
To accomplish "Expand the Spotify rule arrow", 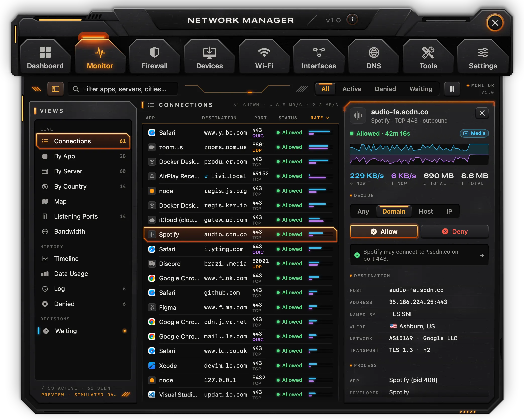I will [481, 255].
